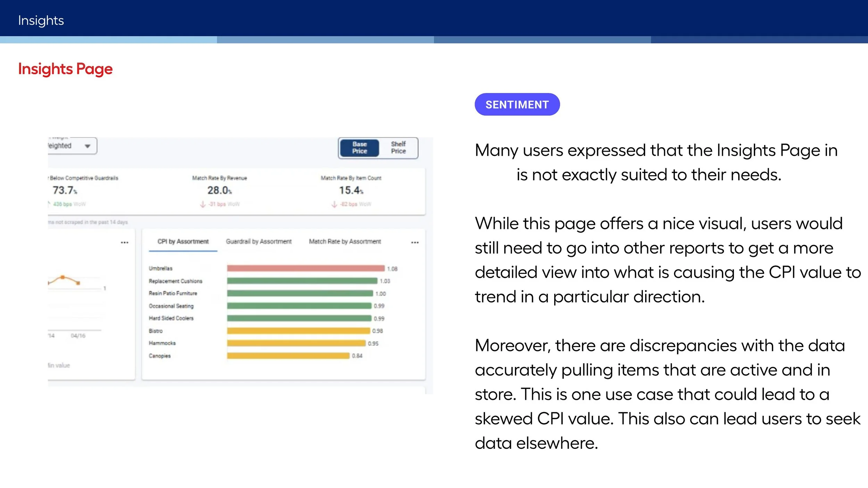Click the 73.7% Below Competitive Guardrails metric
The height and width of the screenshot is (488, 868).
pyautogui.click(x=65, y=191)
